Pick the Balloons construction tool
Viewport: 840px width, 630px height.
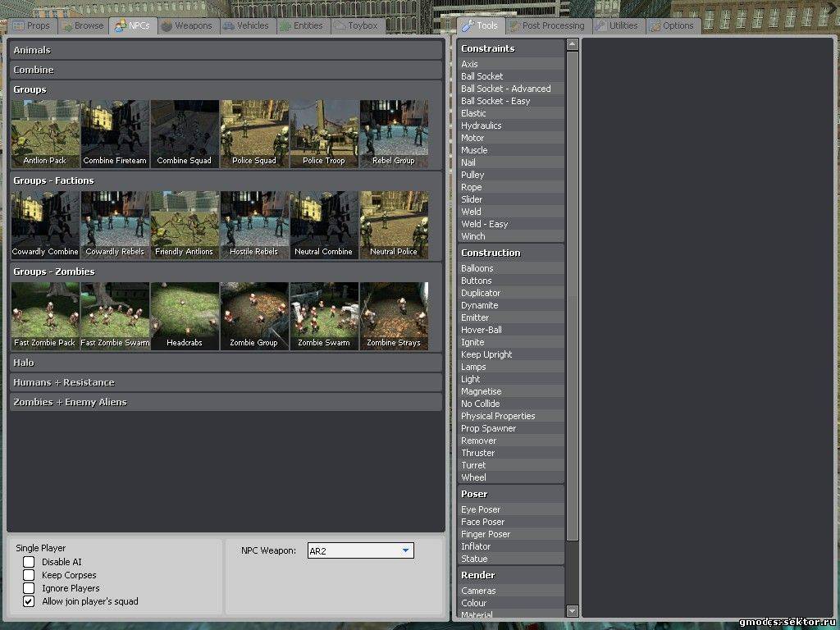click(510, 268)
